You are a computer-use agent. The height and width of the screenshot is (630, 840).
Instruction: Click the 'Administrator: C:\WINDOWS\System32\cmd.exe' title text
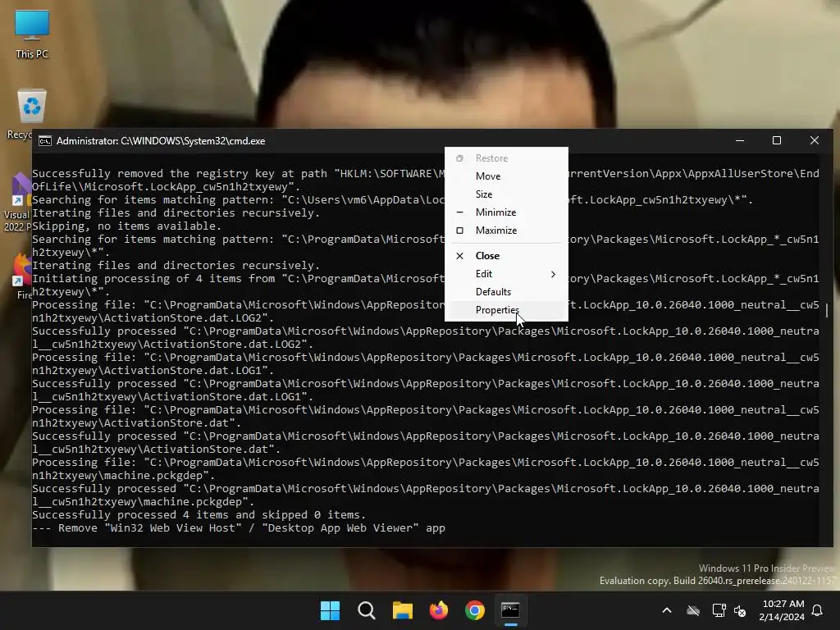coord(161,141)
